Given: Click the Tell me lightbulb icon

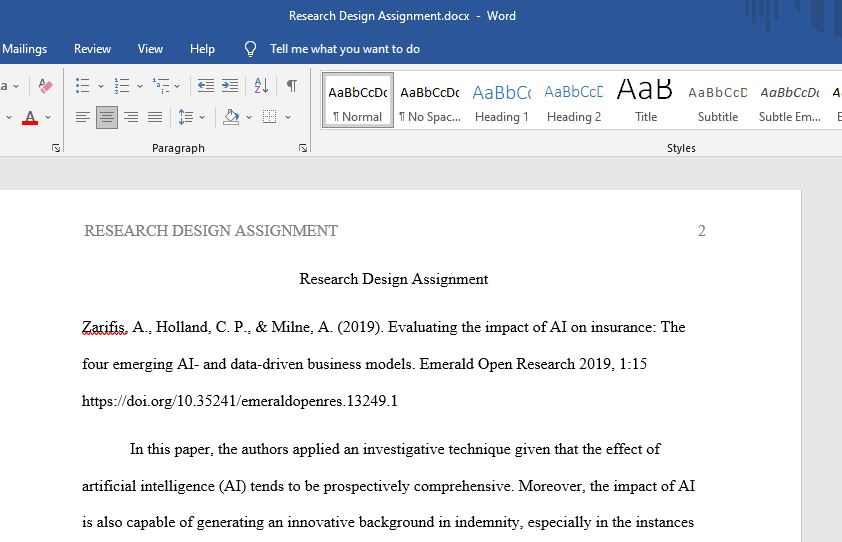Looking at the screenshot, I should 250,49.
